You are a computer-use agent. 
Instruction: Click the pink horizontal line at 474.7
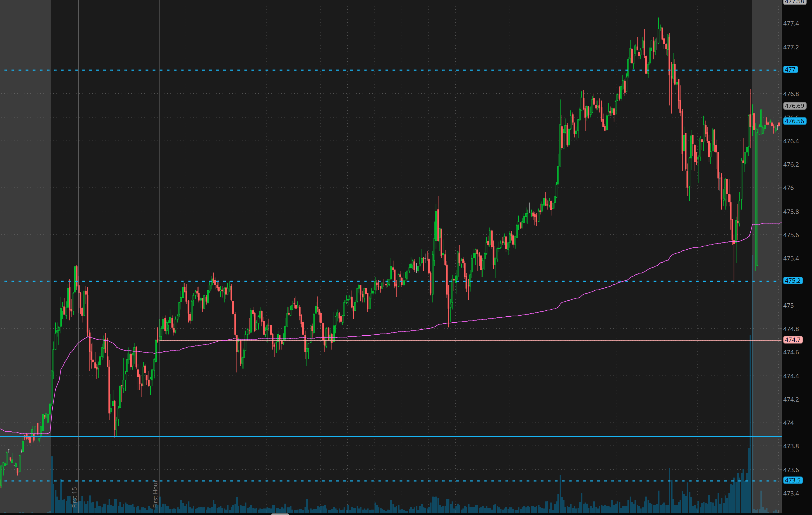coord(506,341)
